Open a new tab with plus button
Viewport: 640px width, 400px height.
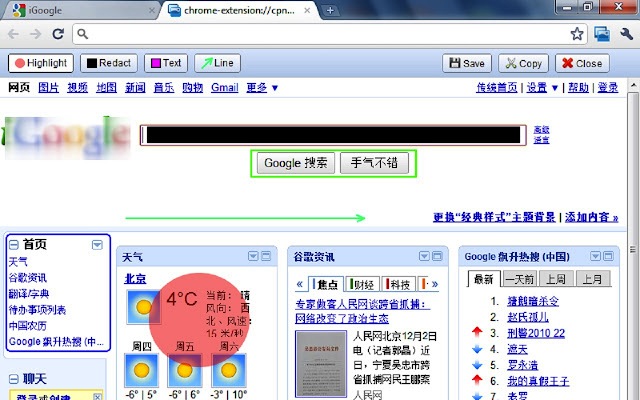tap(331, 10)
